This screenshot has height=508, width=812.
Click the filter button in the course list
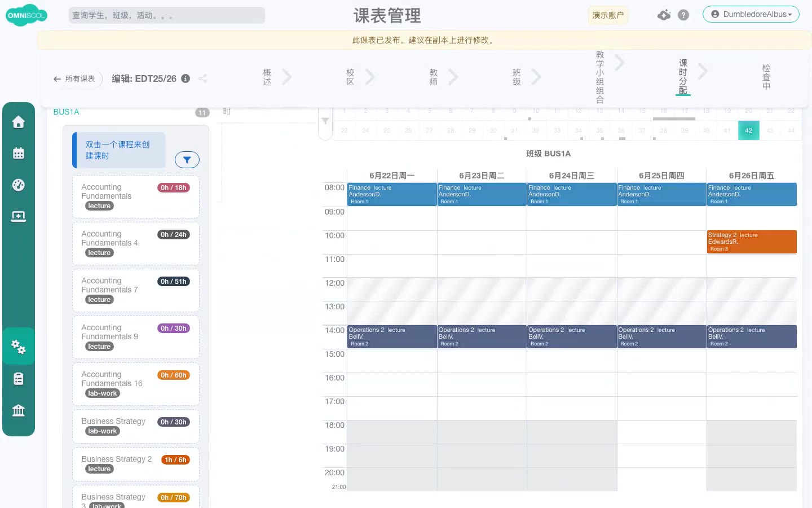187,160
